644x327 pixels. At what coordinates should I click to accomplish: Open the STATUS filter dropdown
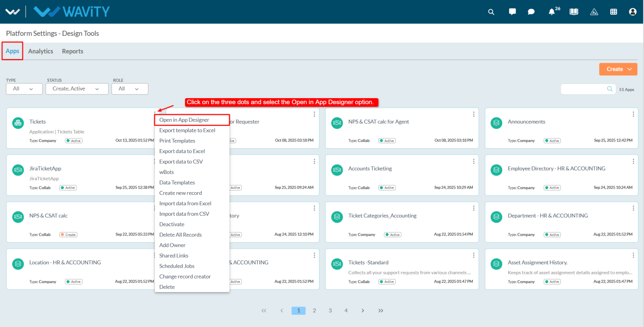click(x=77, y=89)
